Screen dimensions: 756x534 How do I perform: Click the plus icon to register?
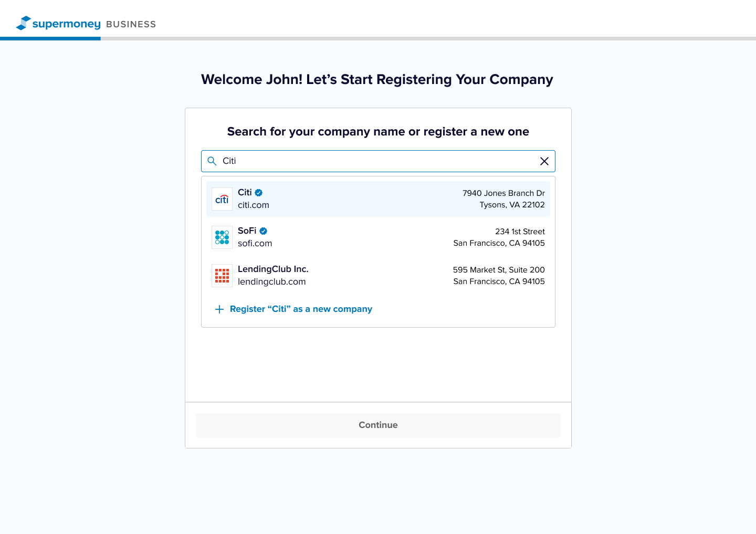click(x=219, y=309)
